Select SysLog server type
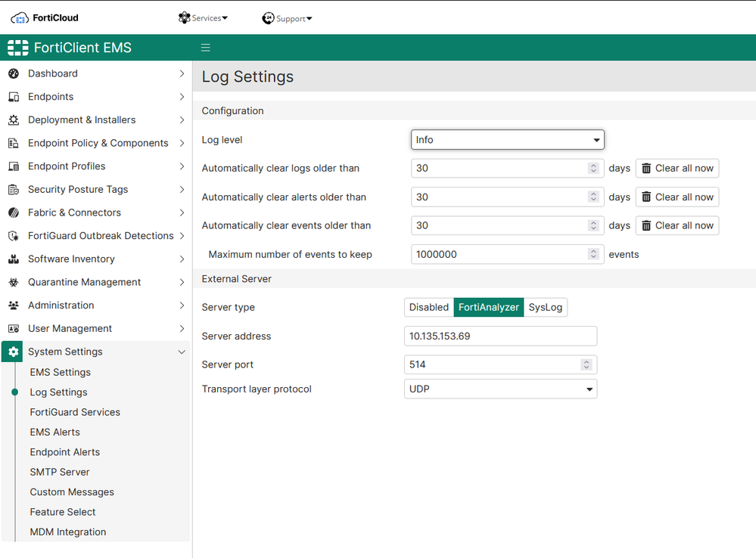This screenshot has height=558, width=756. coord(546,308)
